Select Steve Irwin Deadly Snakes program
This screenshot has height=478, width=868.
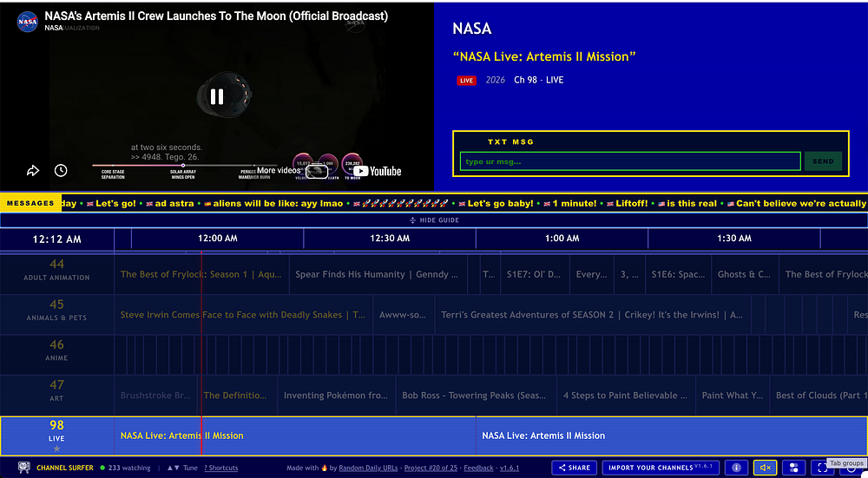click(243, 315)
